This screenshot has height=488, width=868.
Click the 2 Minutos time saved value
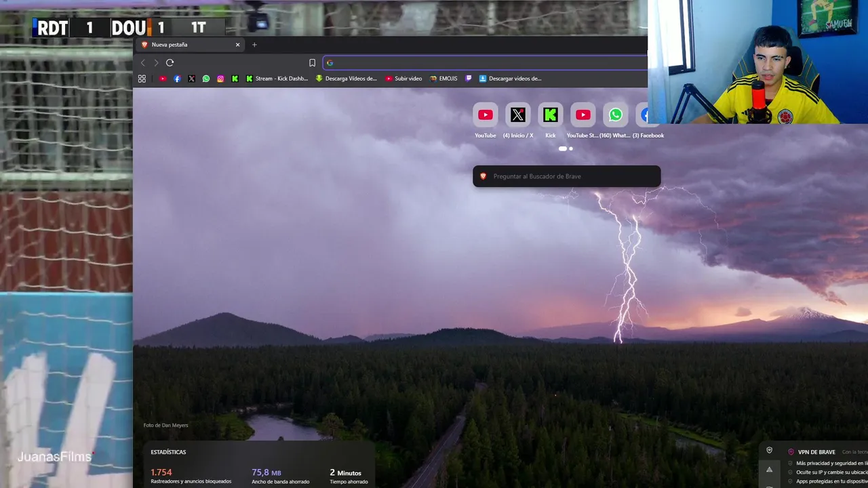tap(346, 472)
